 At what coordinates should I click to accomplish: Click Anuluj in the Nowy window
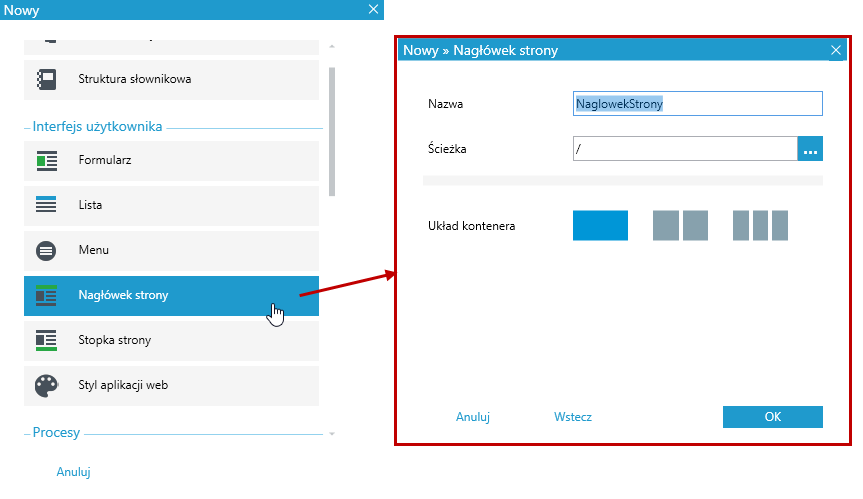(73, 472)
